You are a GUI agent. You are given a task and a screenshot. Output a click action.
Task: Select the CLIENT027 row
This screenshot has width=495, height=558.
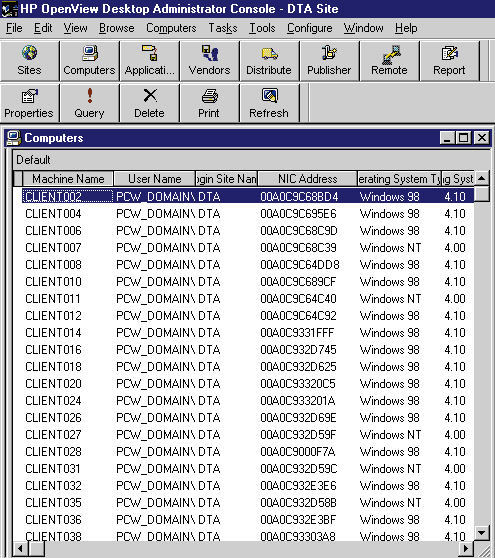pyautogui.click(x=248, y=435)
